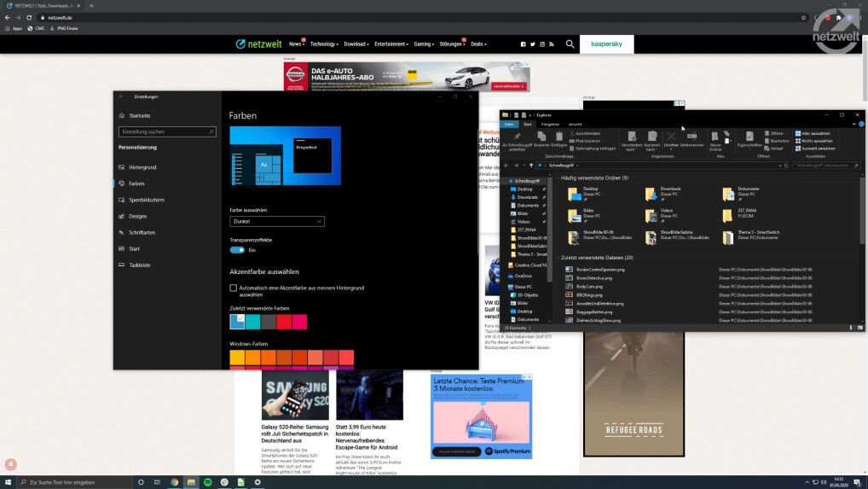Collapse the Häufig verwendete Ordner section
The image size is (868, 489).
(558, 178)
